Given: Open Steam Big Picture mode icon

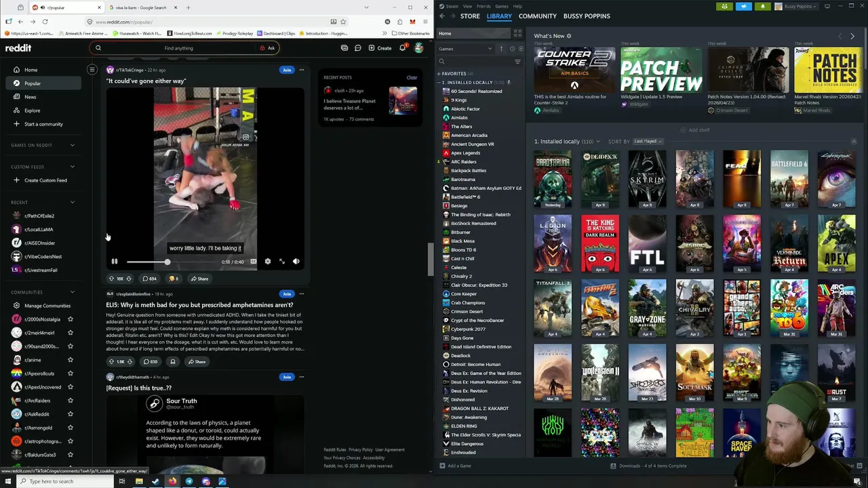Looking at the screenshot, I should pyautogui.click(x=827, y=6).
